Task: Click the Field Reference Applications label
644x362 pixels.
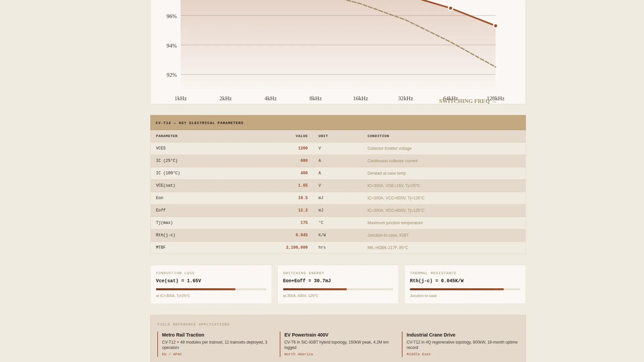Action: (x=193, y=324)
